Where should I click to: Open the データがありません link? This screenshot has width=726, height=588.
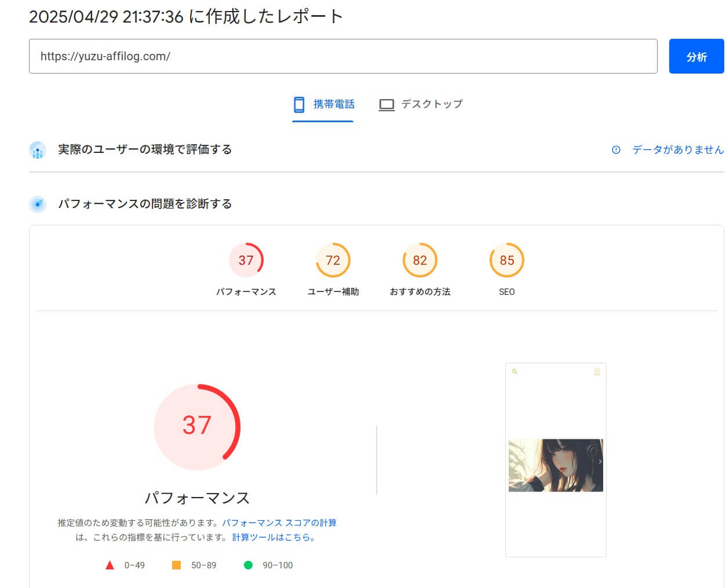point(678,150)
